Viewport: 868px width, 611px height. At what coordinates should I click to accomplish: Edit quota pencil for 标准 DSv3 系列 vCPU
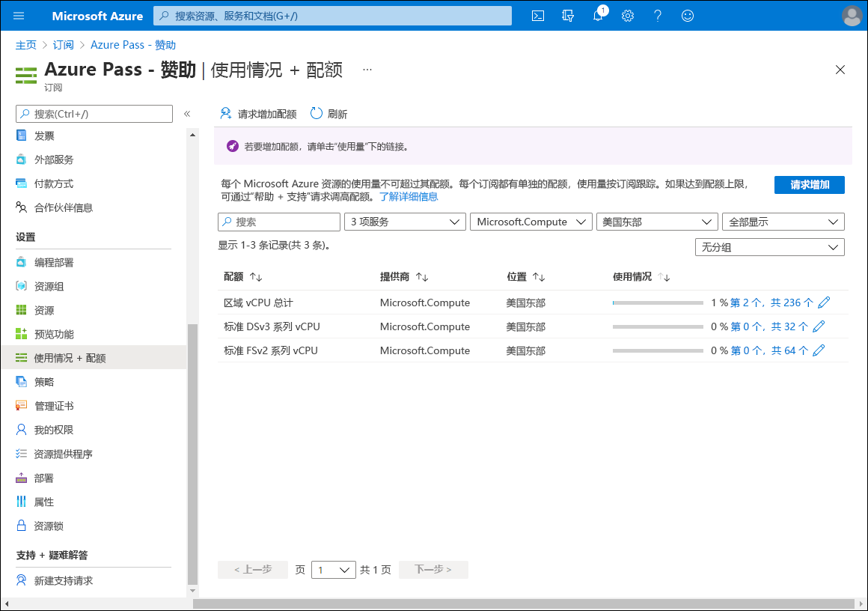point(819,326)
